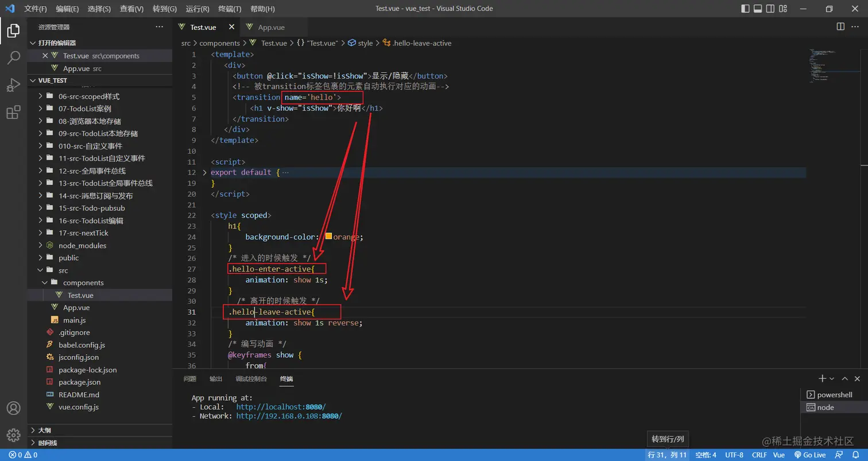Toggle secondary side bar layout icon
Screen dimensions: 868x461
[770, 9]
